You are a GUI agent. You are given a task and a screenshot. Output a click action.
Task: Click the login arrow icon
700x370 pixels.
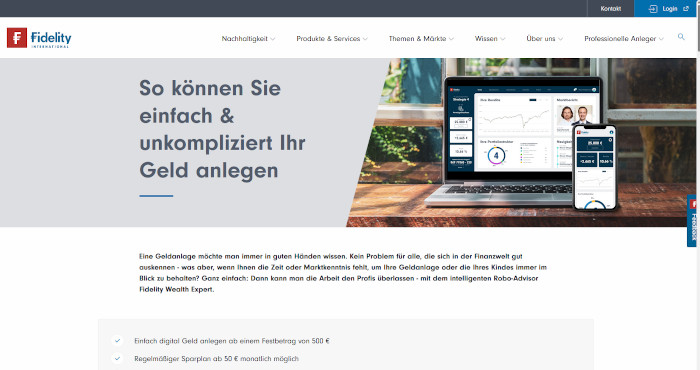click(x=653, y=9)
